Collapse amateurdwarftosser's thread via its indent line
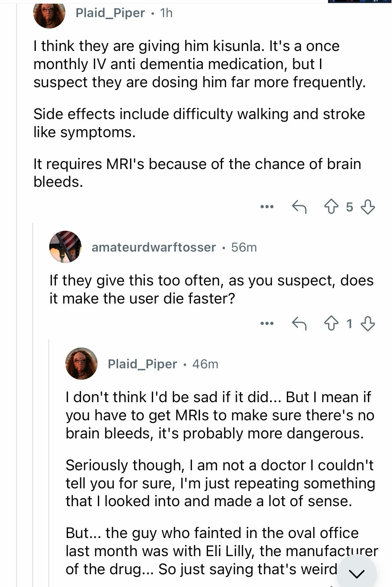The height and width of the screenshot is (587, 392). click(x=33, y=403)
